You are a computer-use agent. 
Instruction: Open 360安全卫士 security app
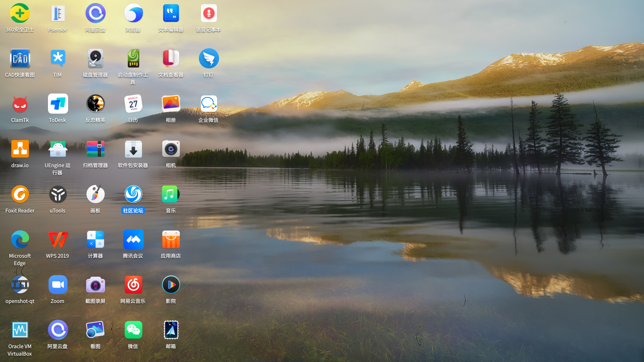tap(20, 13)
